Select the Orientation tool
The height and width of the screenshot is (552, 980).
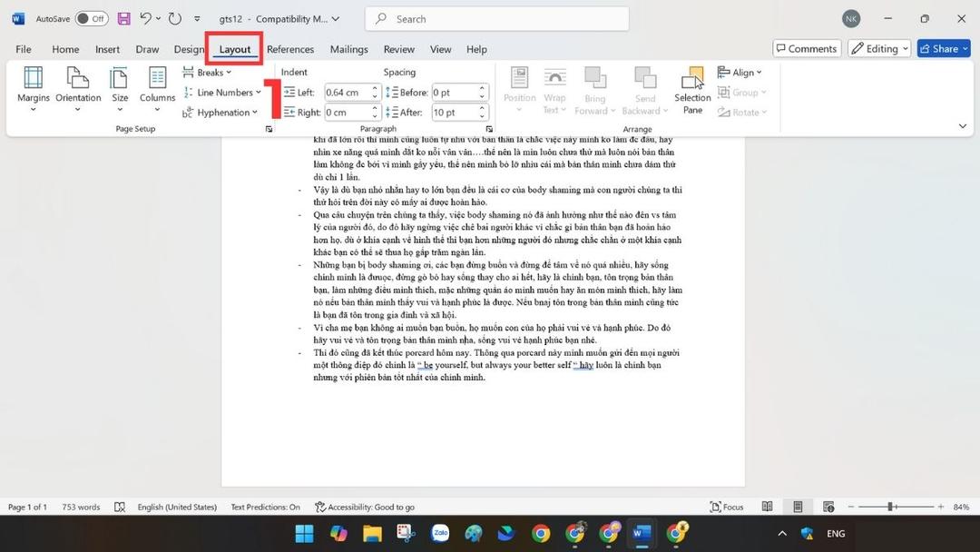[77, 88]
